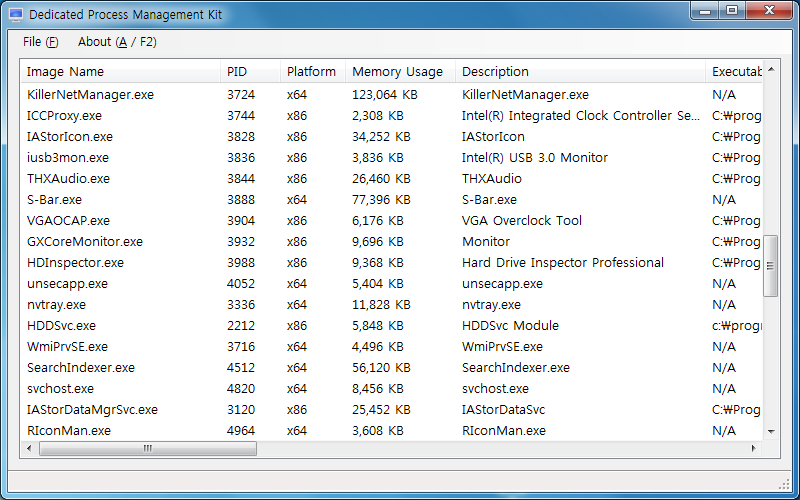Click Hard Drive Inspector Professional description
This screenshot has height=500, width=800.
(563, 263)
